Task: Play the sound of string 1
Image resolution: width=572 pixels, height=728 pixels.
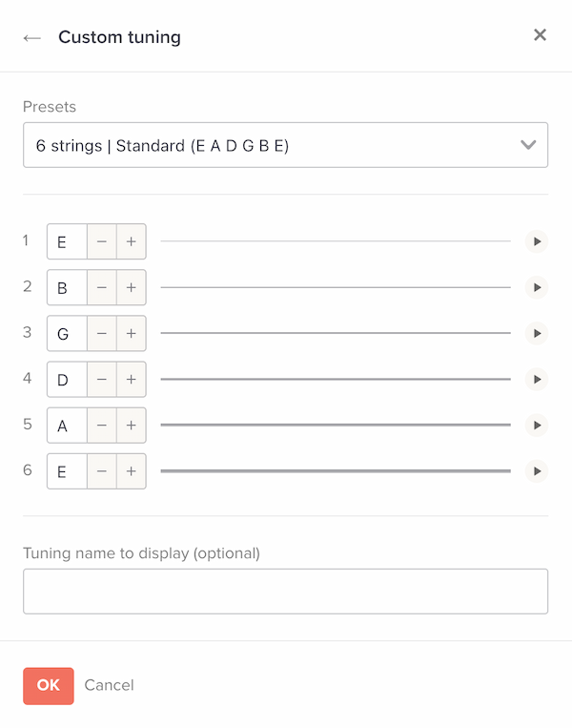Action: click(x=537, y=241)
